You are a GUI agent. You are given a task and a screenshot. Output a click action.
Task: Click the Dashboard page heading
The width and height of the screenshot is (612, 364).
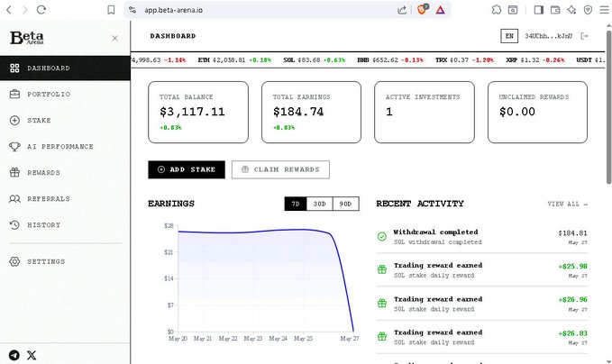click(173, 36)
